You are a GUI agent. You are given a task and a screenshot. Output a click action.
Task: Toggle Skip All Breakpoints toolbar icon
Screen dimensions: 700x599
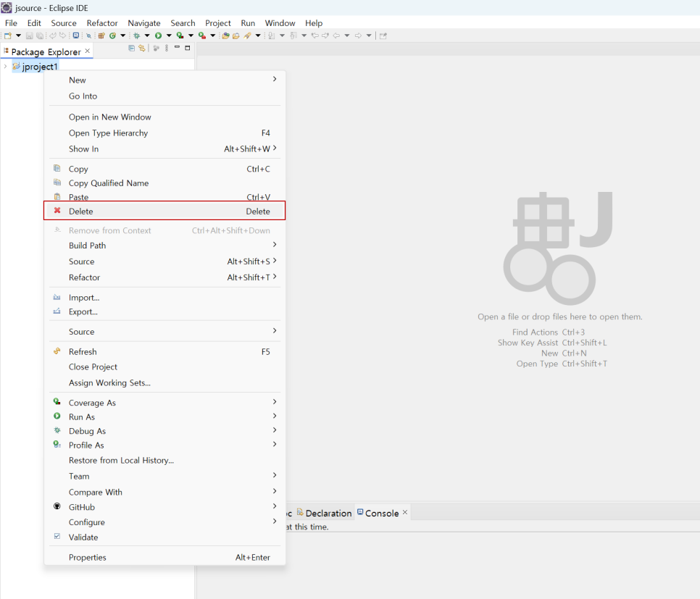coord(88,35)
